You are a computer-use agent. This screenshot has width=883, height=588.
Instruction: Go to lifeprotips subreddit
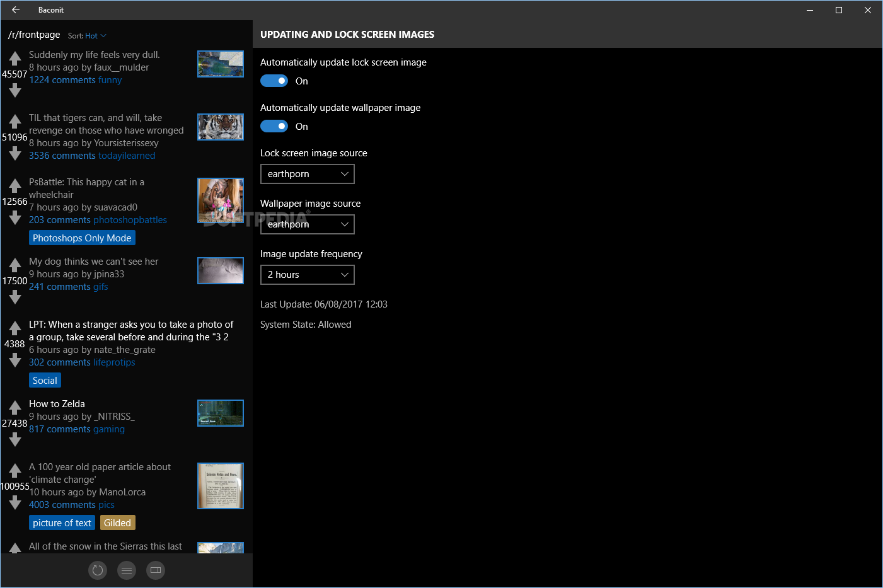[x=115, y=362]
